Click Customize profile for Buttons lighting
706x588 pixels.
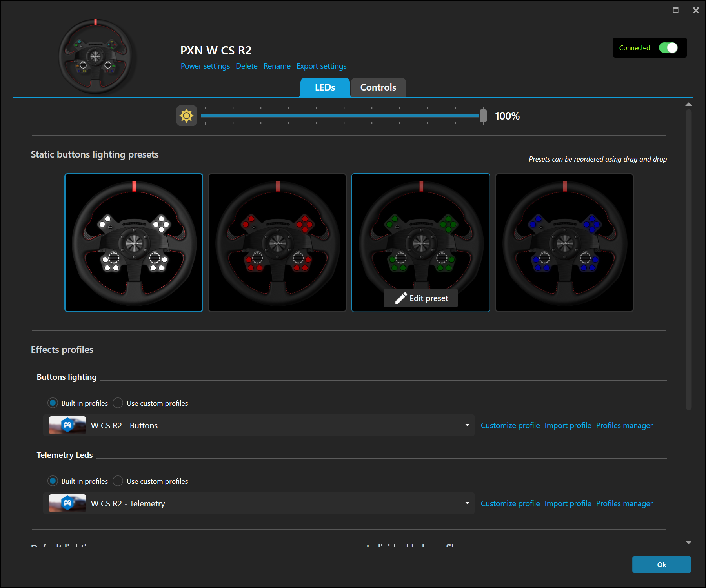click(510, 425)
